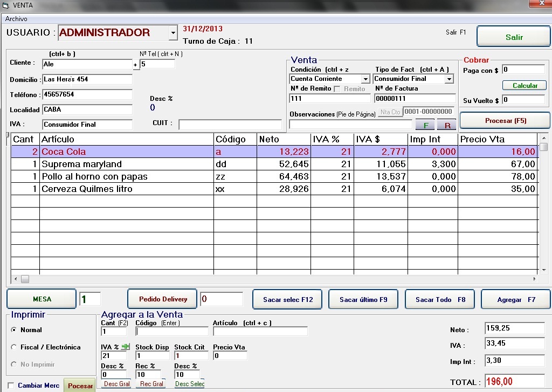Select the No Imprimir radio option

point(13,365)
